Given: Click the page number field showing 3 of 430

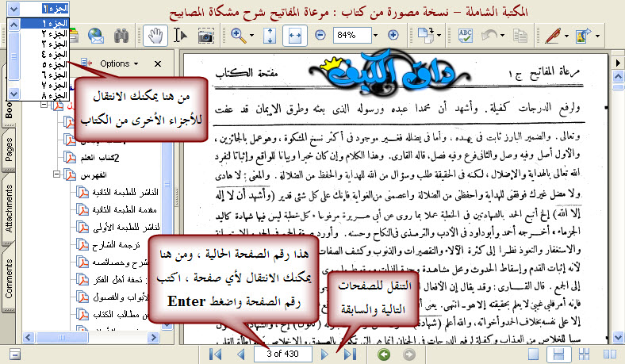Looking at the screenshot, I should coord(282,354).
